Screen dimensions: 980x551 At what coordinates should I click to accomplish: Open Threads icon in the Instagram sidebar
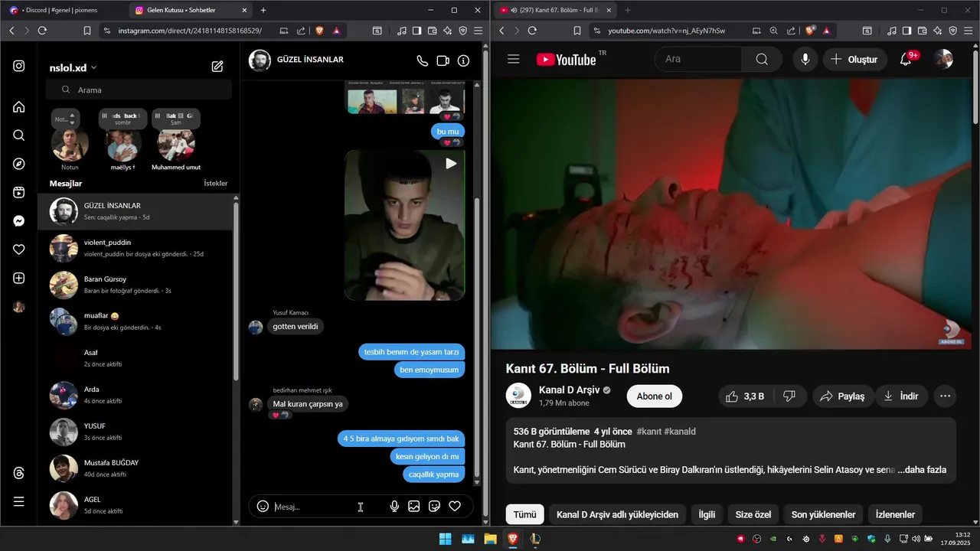point(19,474)
